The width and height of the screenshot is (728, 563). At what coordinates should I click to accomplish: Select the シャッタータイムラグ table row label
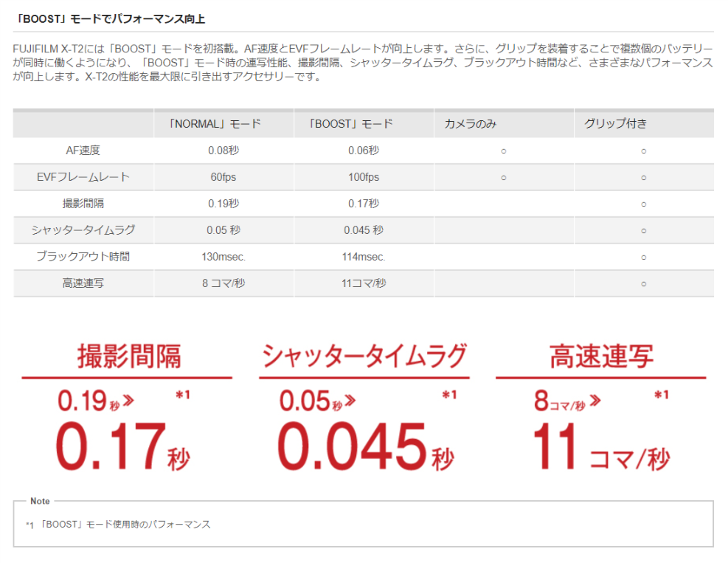tap(83, 230)
